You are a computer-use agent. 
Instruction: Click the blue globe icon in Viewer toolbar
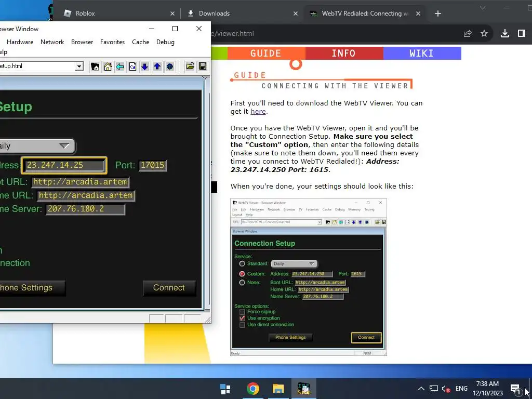170,66
